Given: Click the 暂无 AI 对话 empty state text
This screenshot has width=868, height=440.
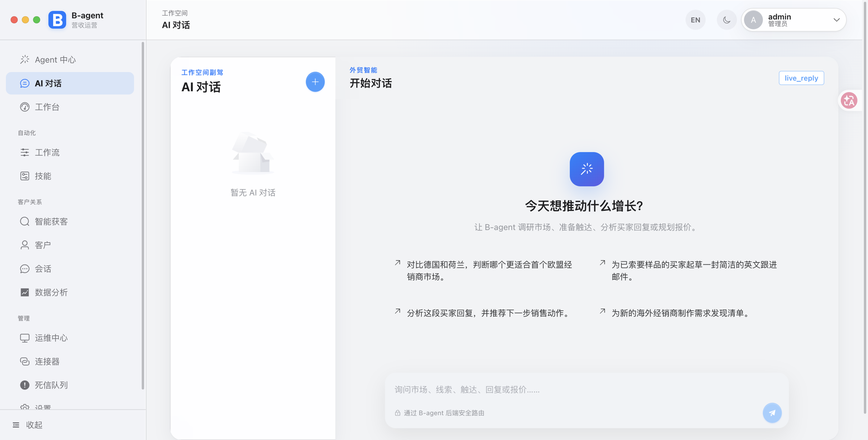Looking at the screenshot, I should coord(253,193).
